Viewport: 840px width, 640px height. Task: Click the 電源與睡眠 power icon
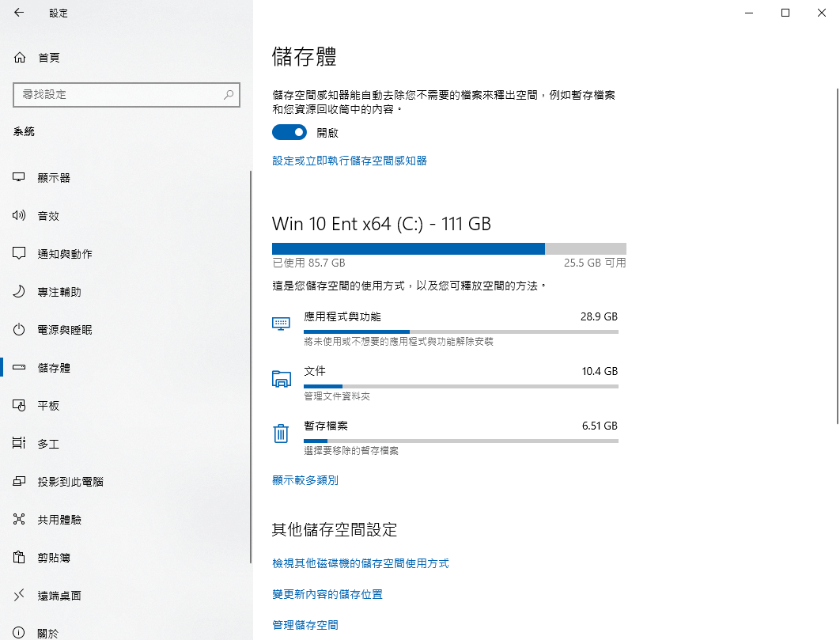pos(20,330)
